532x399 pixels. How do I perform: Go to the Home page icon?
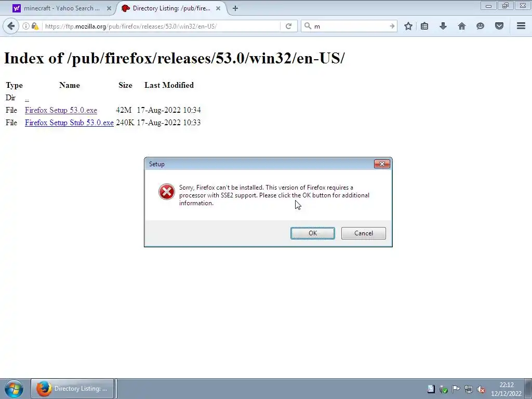(462, 26)
